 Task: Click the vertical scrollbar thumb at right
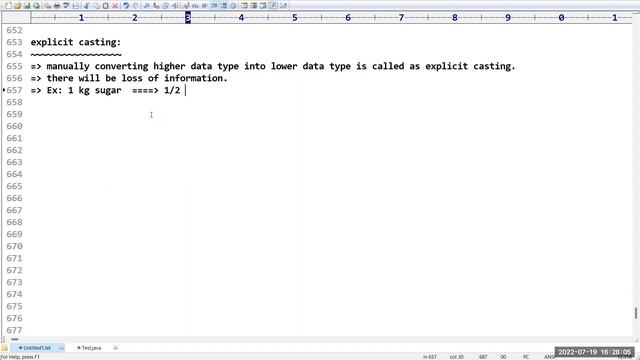pos(636,313)
